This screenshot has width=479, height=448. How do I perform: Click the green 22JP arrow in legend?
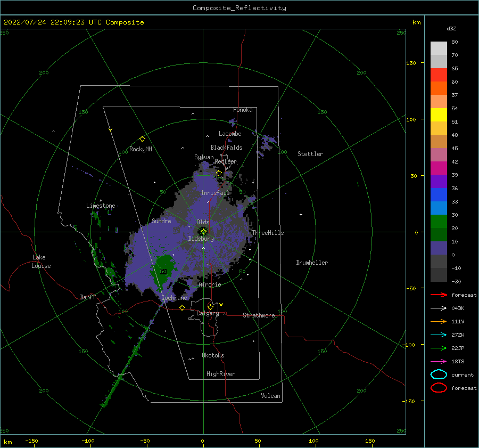coord(439,348)
